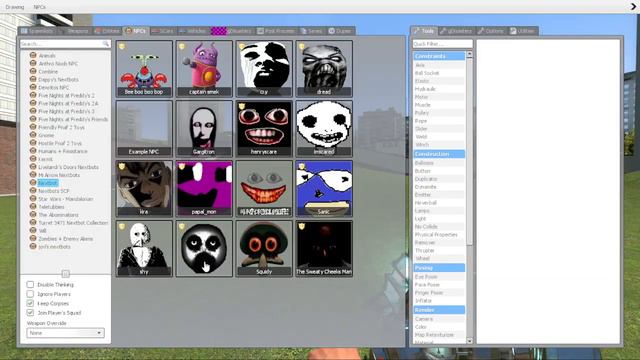
Task: Open the Weapon Override dropdown
Action: [65, 333]
